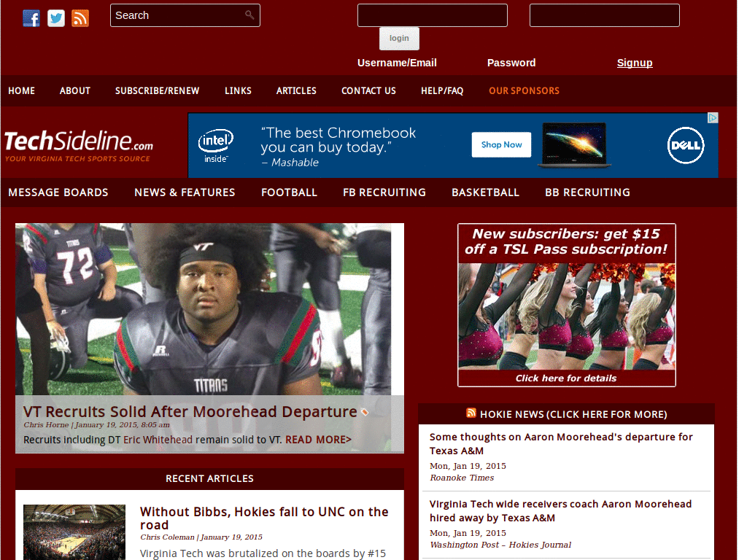The height and width of the screenshot is (560, 747).
Task: Click 'The best Chromebook you can buy' ad text
Action: point(338,140)
